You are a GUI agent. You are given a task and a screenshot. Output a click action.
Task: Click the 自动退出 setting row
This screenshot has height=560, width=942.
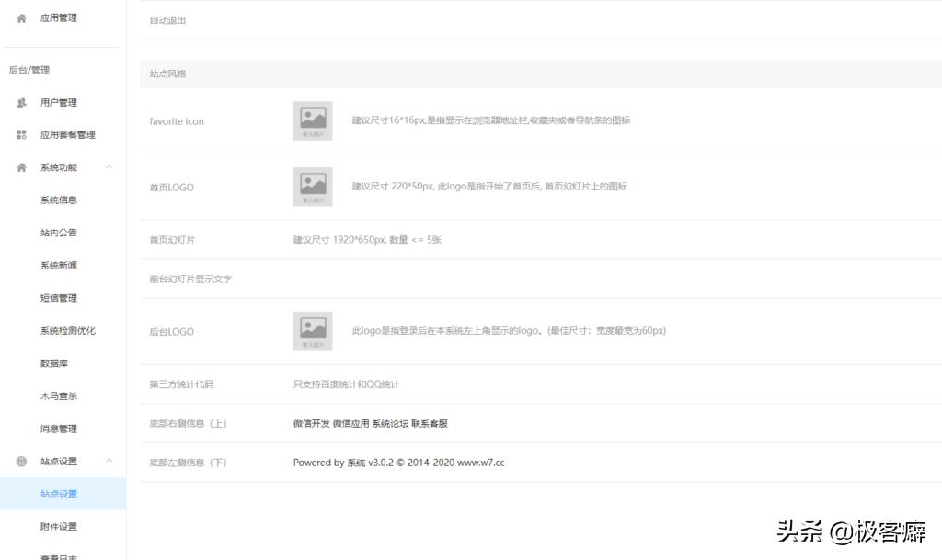[x=541, y=20]
